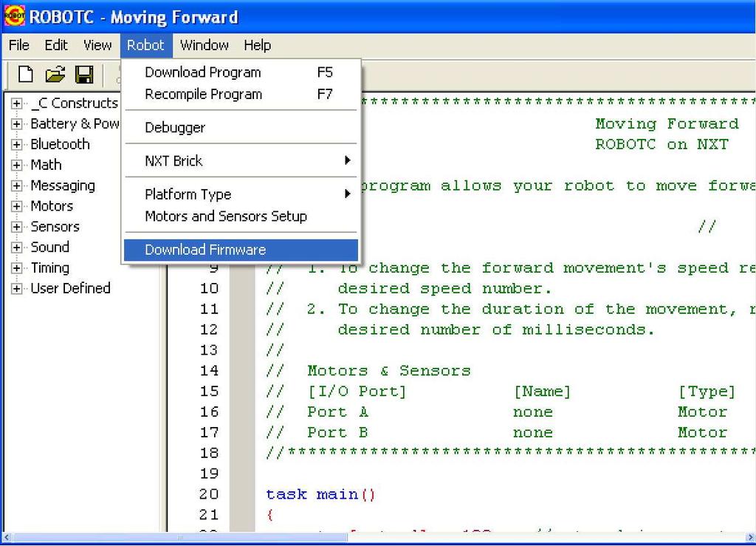Select the _C Constructs tree label
756x546 pixels.
point(75,103)
